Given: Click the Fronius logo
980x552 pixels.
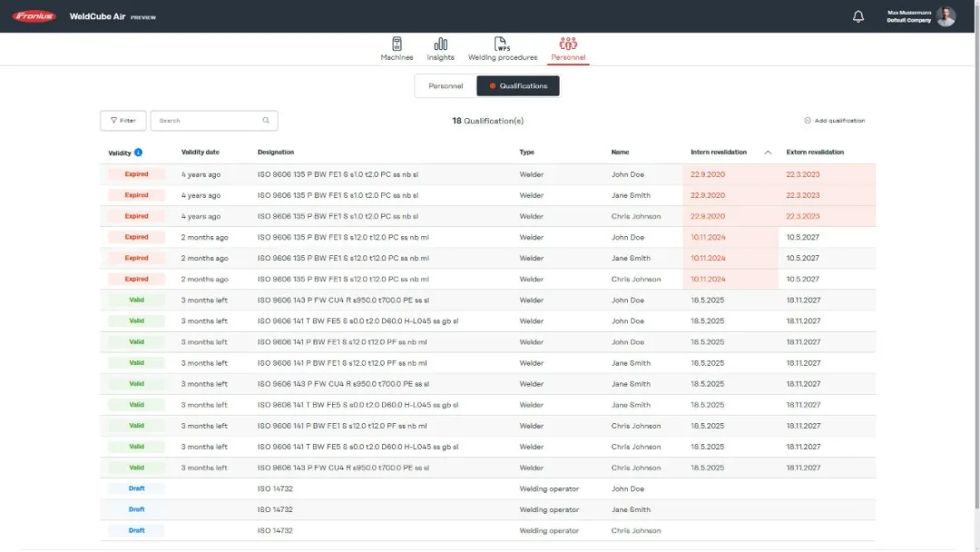Looking at the screenshot, I should point(34,16).
